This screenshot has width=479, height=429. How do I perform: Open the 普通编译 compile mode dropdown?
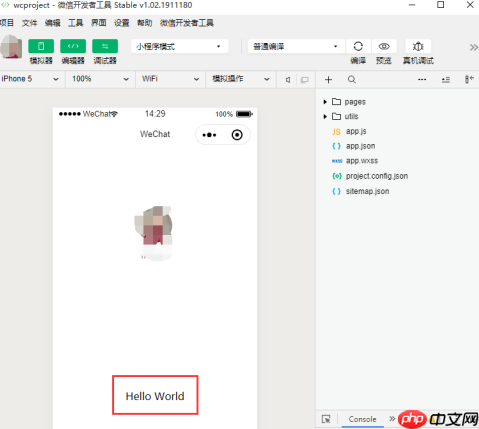[296, 46]
